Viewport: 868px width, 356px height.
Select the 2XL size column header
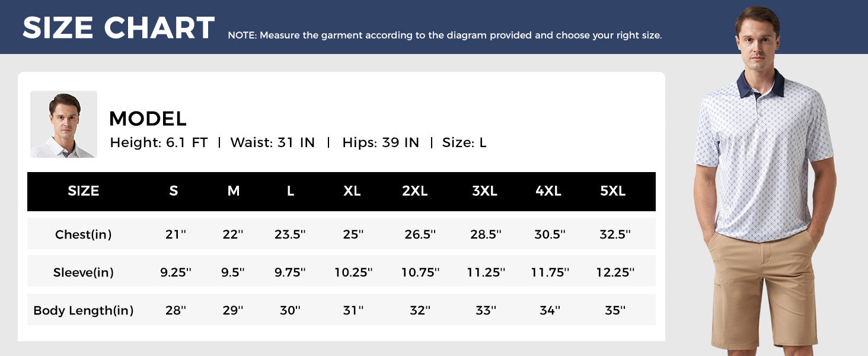(415, 191)
